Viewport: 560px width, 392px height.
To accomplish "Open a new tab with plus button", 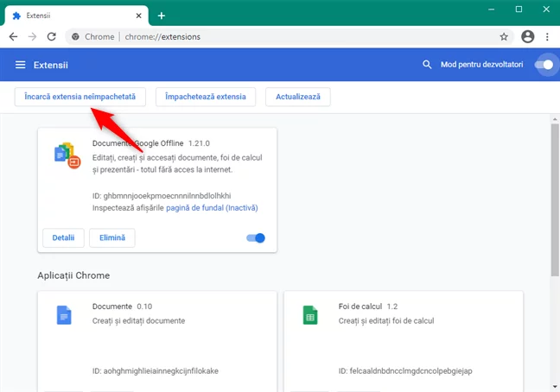I will 162,16.
